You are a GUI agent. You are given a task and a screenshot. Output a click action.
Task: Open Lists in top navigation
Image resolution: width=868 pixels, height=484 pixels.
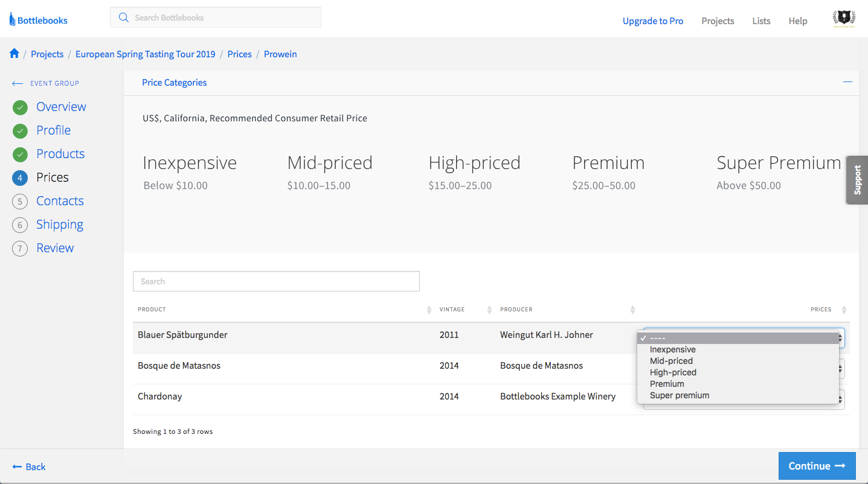tap(761, 21)
